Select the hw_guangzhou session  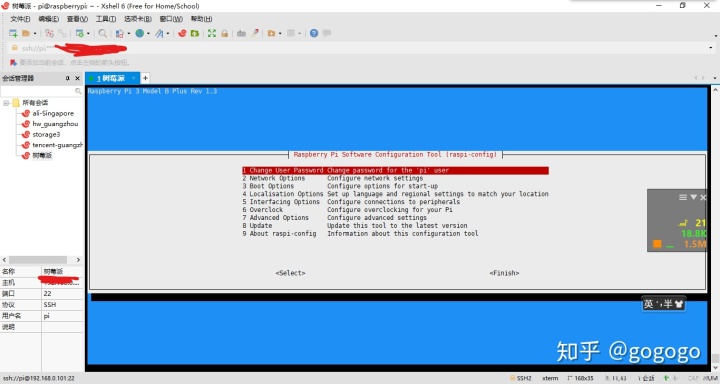point(55,124)
